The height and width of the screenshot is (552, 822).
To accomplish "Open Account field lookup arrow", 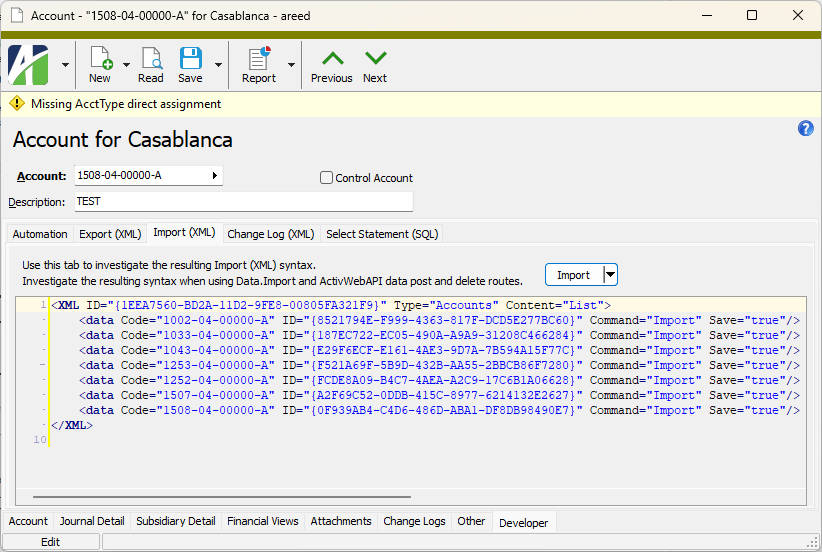I will (214, 176).
